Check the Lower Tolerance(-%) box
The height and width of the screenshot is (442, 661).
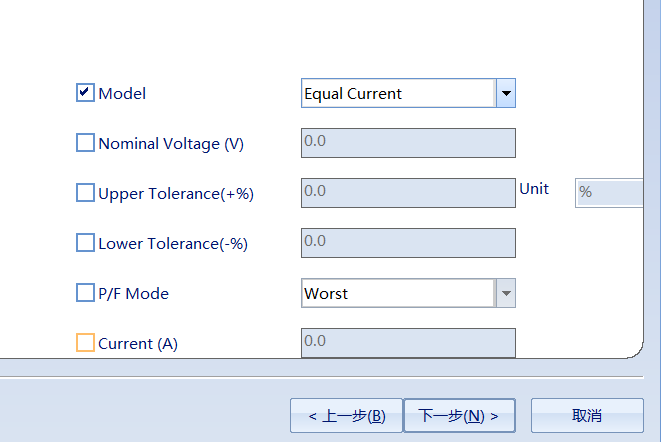(85, 243)
